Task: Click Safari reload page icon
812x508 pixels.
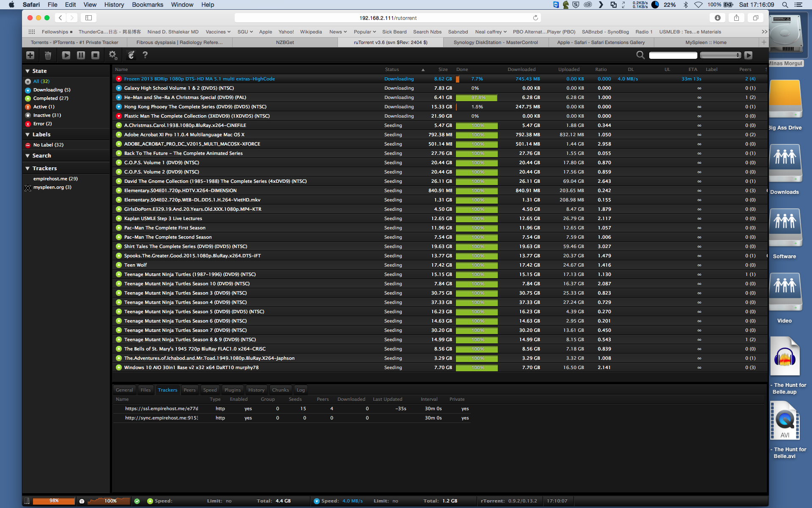Action: point(535,18)
